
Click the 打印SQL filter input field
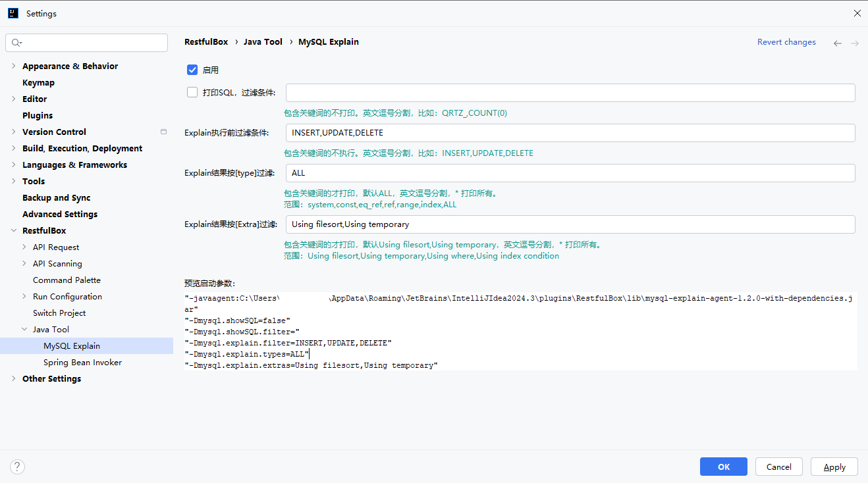coord(570,93)
